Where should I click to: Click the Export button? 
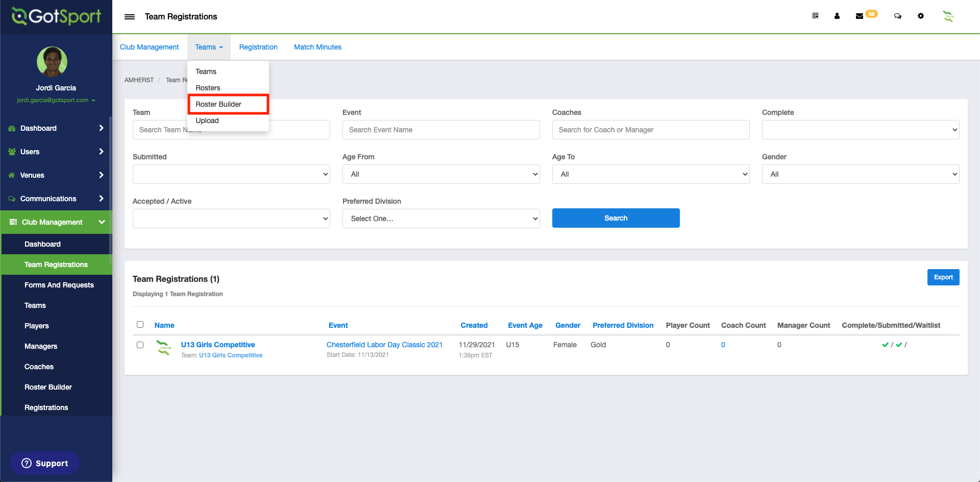[943, 277]
